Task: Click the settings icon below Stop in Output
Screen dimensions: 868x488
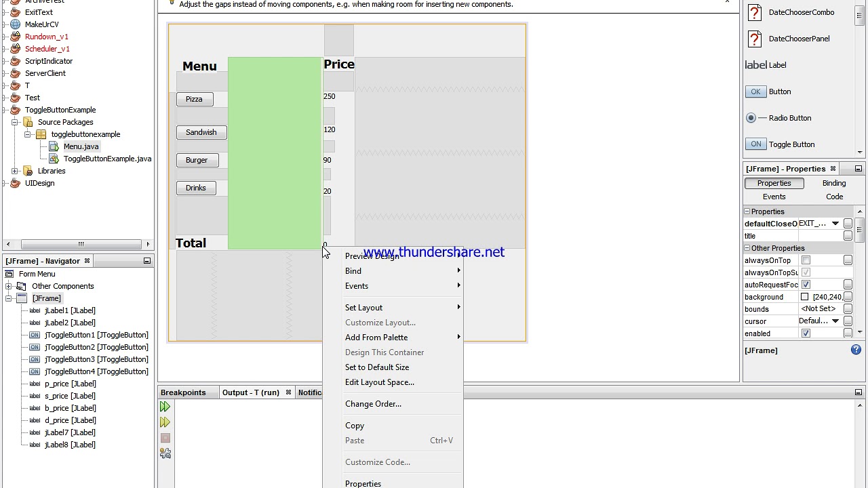Action: point(165,453)
